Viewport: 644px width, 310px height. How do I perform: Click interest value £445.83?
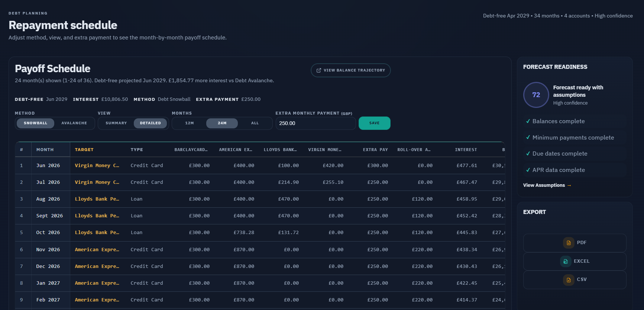[467, 233]
